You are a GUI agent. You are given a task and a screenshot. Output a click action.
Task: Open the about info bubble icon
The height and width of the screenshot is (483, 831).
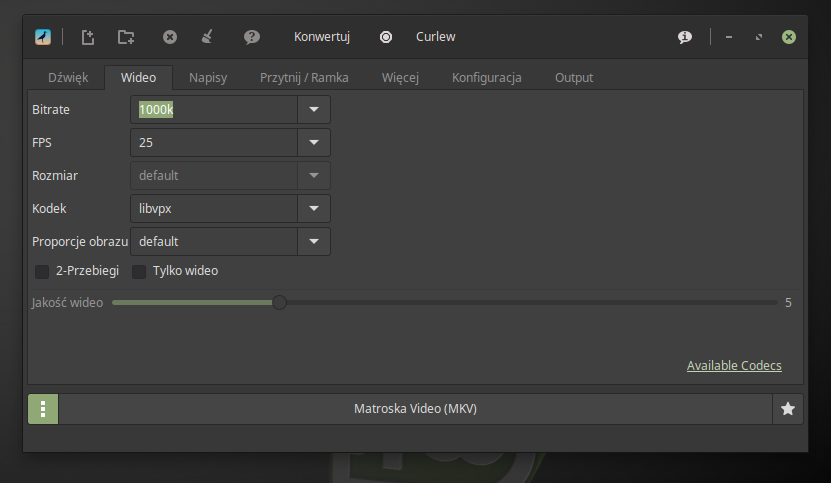pyautogui.click(x=685, y=37)
